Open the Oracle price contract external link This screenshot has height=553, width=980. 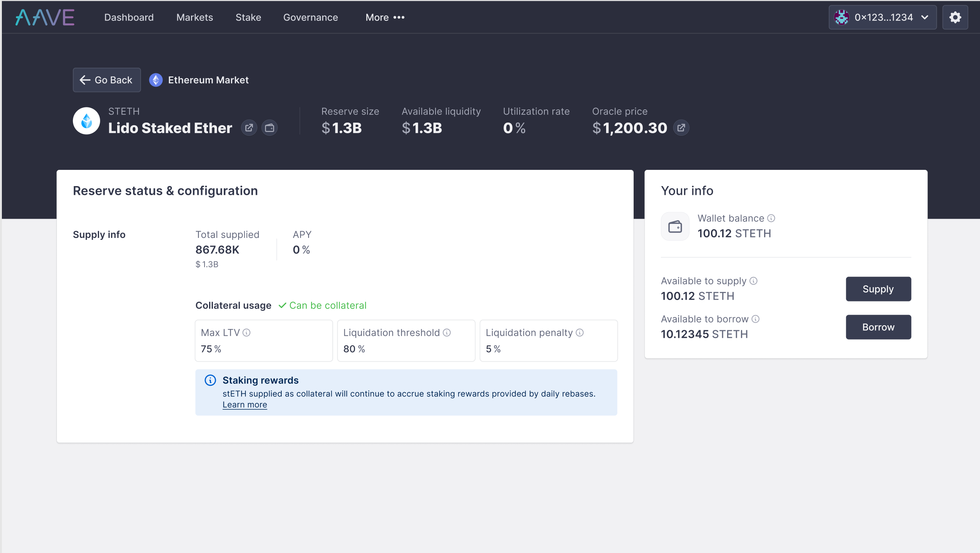coord(681,127)
